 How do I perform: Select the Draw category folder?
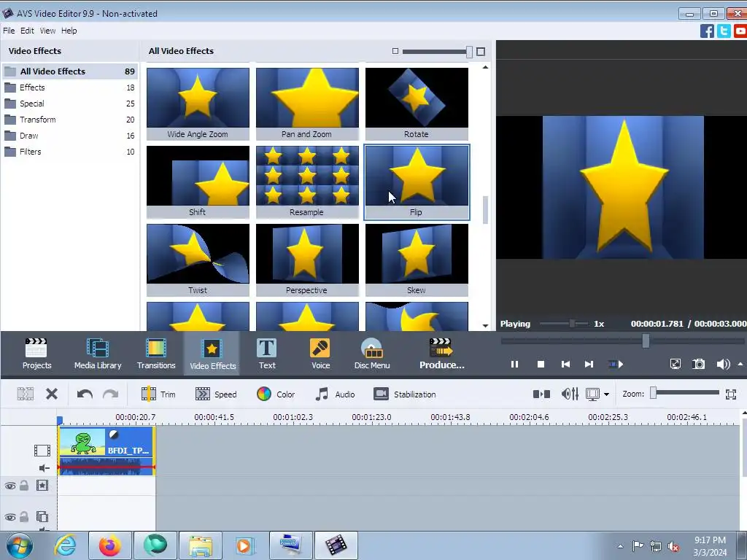[69, 136]
